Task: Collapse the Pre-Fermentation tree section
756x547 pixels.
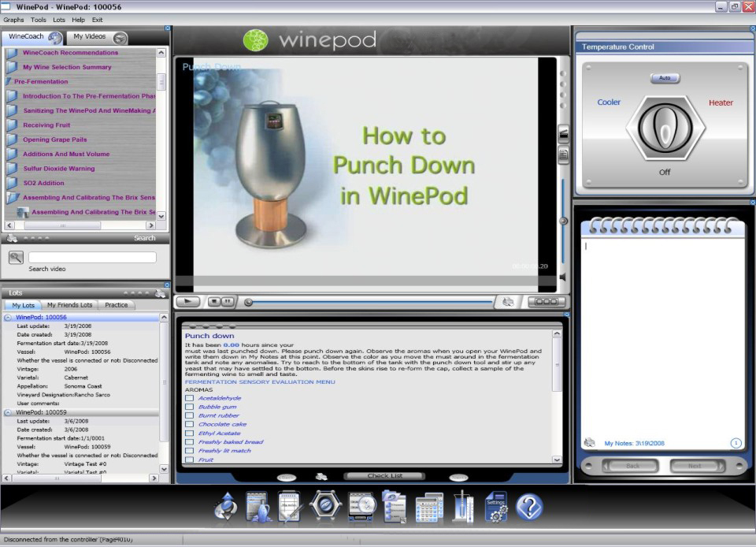Action: tap(8, 81)
